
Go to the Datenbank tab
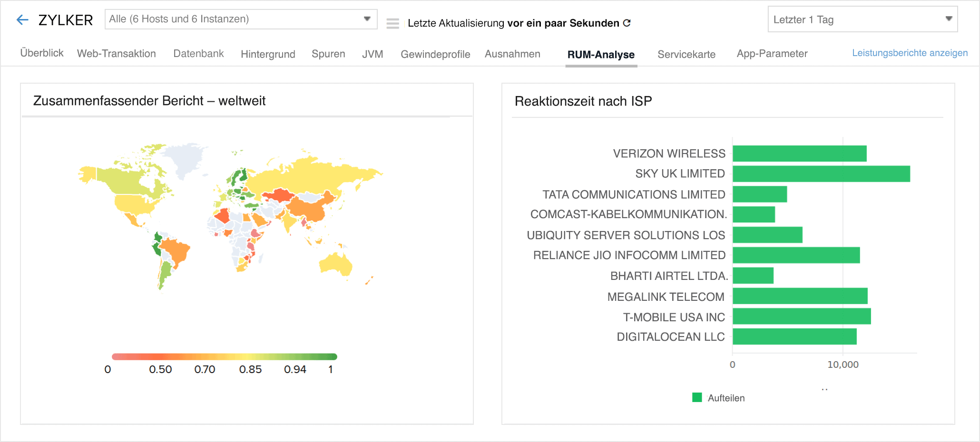(198, 53)
